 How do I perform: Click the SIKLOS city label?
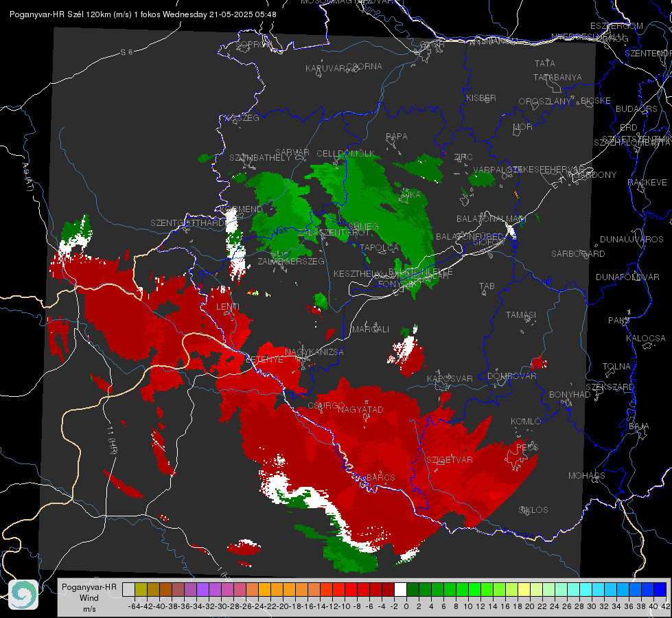533,510
